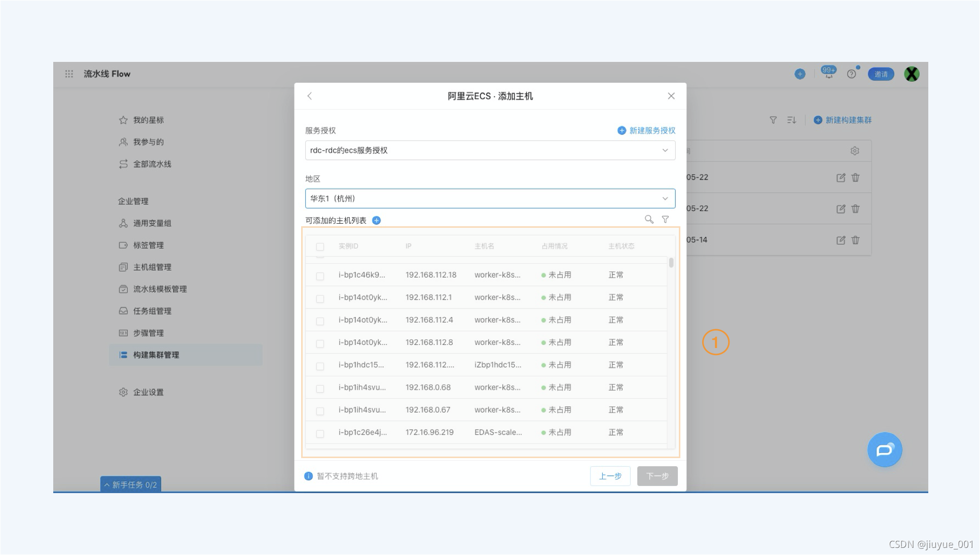The height and width of the screenshot is (555, 980).
Task: Open 全部流水线 in sidebar
Action: (152, 164)
